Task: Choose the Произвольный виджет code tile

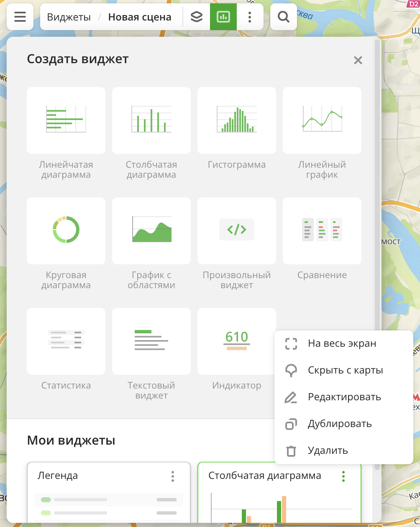Action: pos(237,231)
